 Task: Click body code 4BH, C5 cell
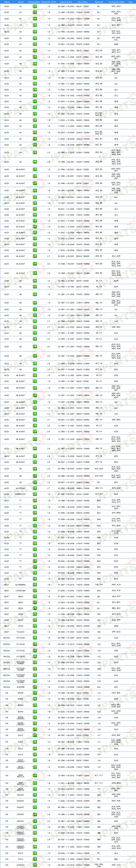coord(99,488)
